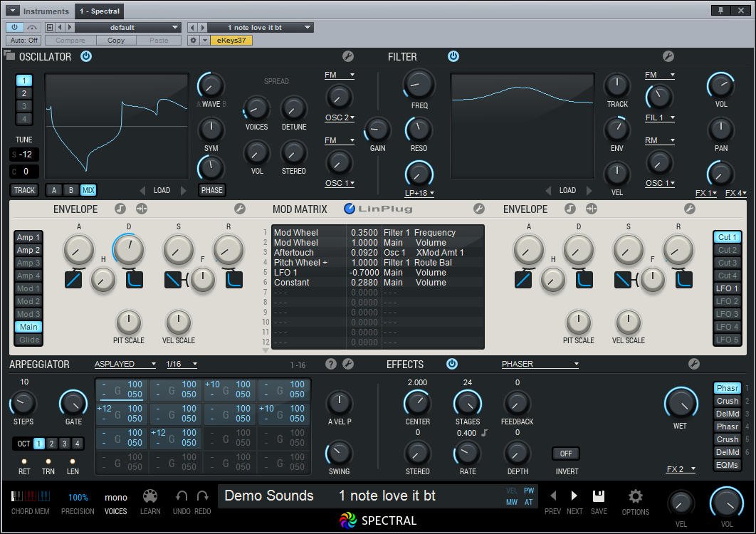Viewport: 756px width, 534px height.
Task: Open the FX 1 output routing dropdown
Action: [x=706, y=193]
